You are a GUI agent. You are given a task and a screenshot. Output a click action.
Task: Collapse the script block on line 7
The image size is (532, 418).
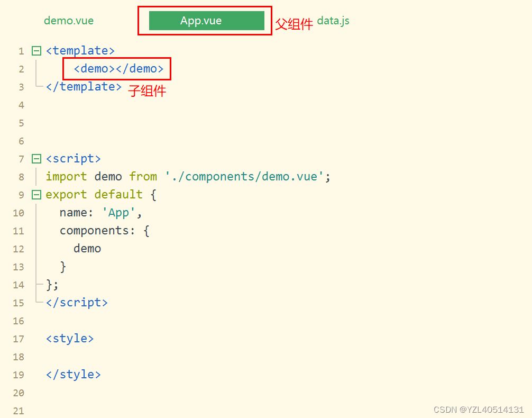[x=36, y=159]
